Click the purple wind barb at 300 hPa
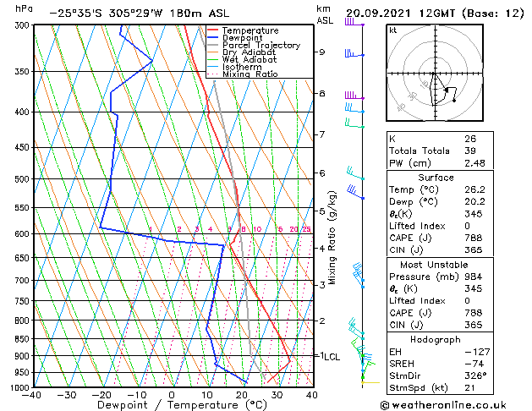Screen dimensions: 532x411 (x=354, y=23)
